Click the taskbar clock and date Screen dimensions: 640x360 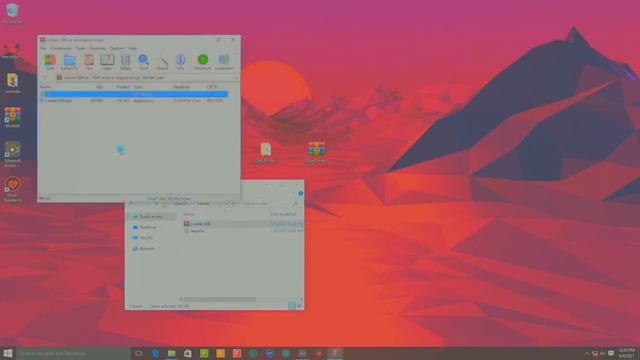[x=626, y=353]
